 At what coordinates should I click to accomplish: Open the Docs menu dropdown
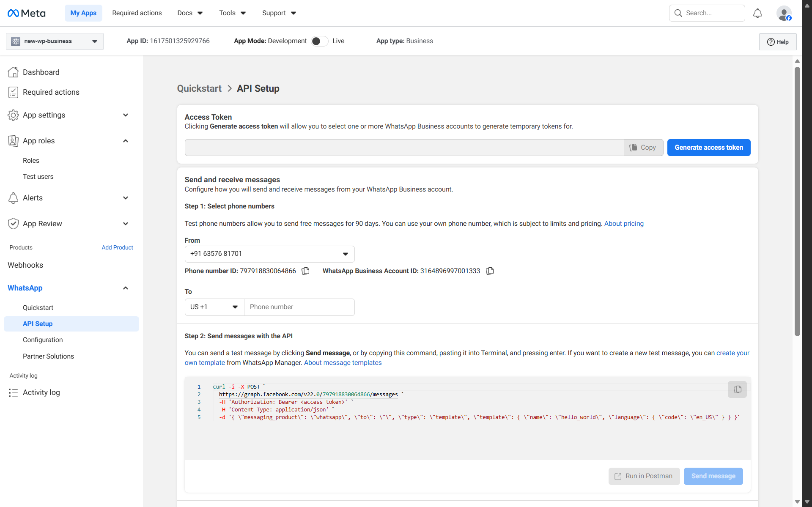tap(190, 13)
